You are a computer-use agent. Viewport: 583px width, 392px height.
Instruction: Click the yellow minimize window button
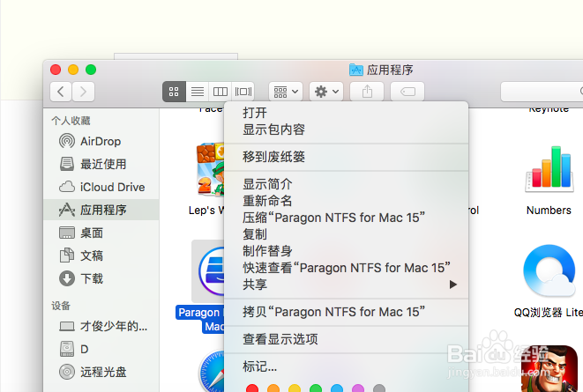(73, 70)
